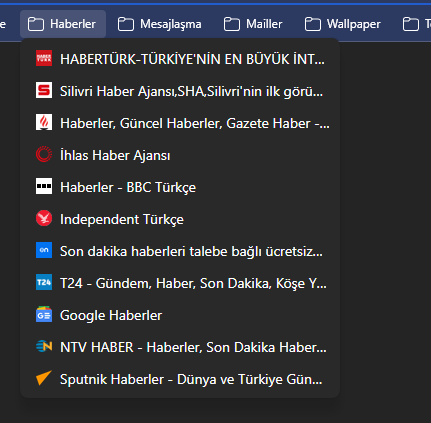The height and width of the screenshot is (423, 431).
Task: Click the folder icon beside Mesajlaşma
Action: click(x=126, y=24)
